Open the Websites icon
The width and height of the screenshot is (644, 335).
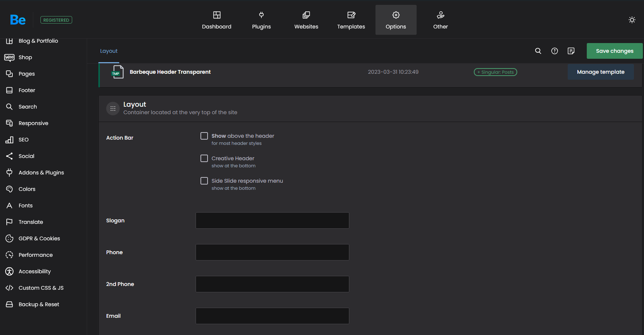point(306,15)
